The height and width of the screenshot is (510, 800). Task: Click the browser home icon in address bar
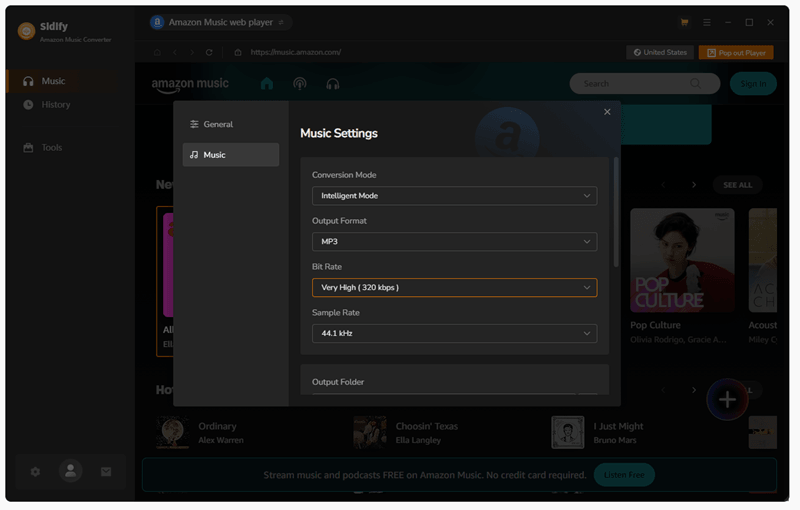157,53
